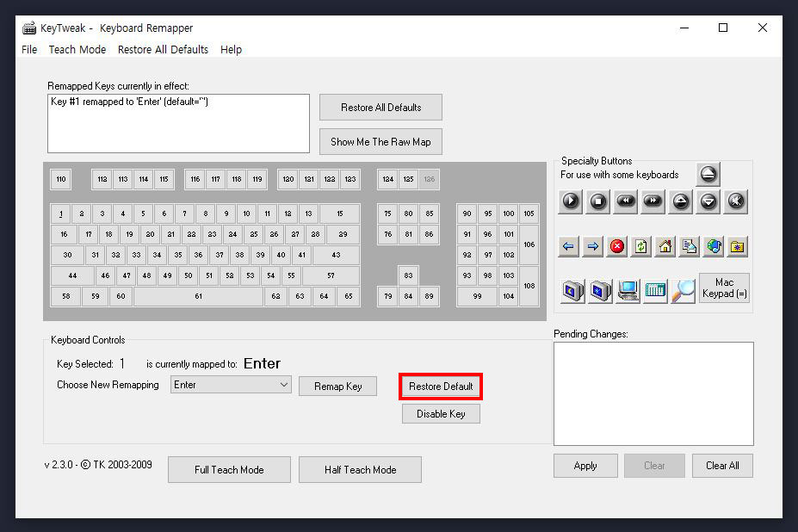Click the blue Browser Back arrow icon

pos(568,247)
